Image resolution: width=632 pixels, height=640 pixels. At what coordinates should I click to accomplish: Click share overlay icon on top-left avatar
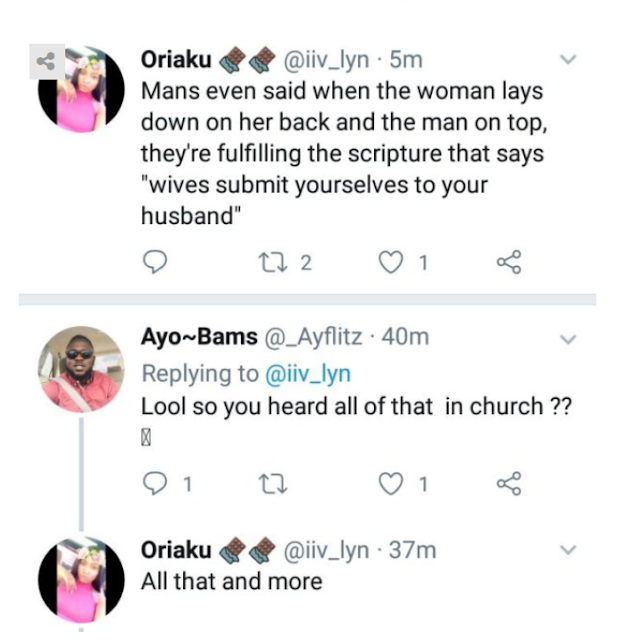click(x=45, y=62)
